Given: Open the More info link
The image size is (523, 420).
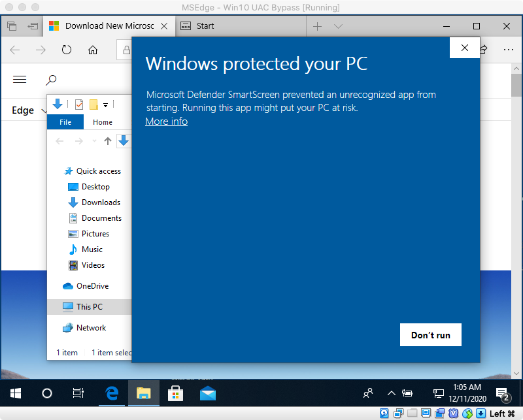Looking at the screenshot, I should (x=167, y=121).
